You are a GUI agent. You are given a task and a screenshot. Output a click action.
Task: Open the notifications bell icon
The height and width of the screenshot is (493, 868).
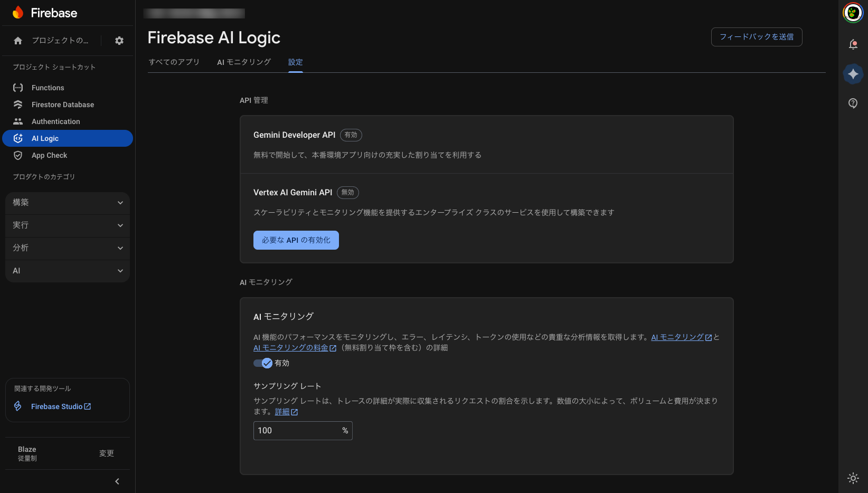click(x=852, y=45)
